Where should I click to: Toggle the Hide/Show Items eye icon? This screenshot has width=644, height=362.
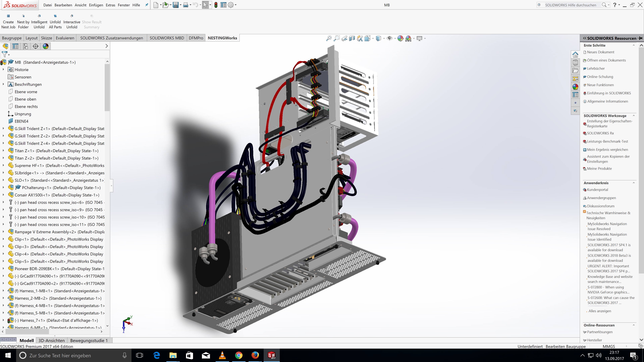389,38
